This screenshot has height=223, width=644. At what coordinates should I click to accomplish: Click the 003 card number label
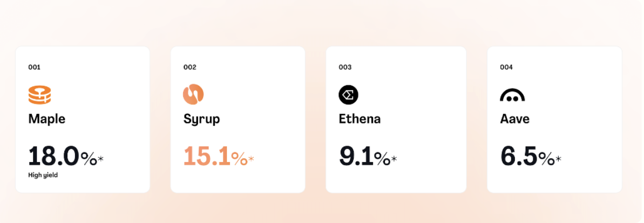click(345, 67)
